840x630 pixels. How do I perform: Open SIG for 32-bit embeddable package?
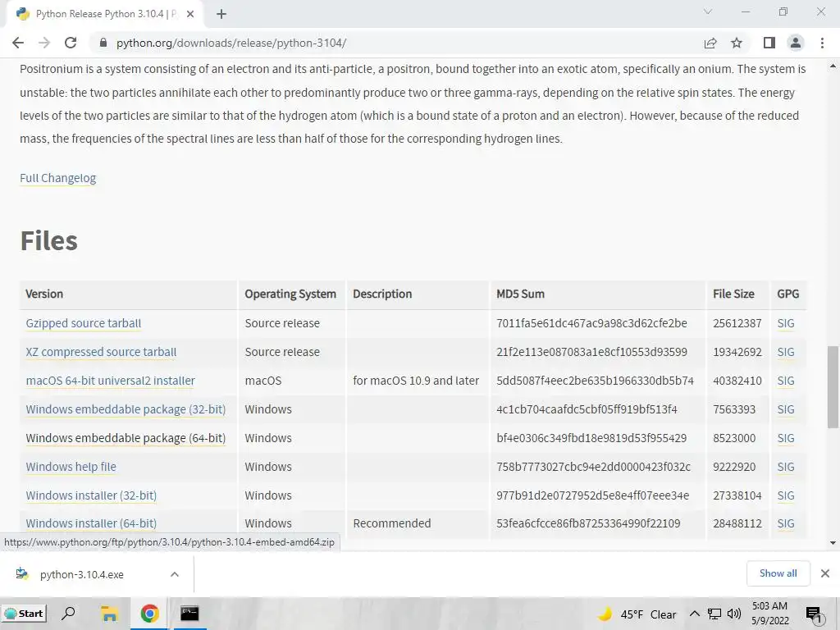786,409
